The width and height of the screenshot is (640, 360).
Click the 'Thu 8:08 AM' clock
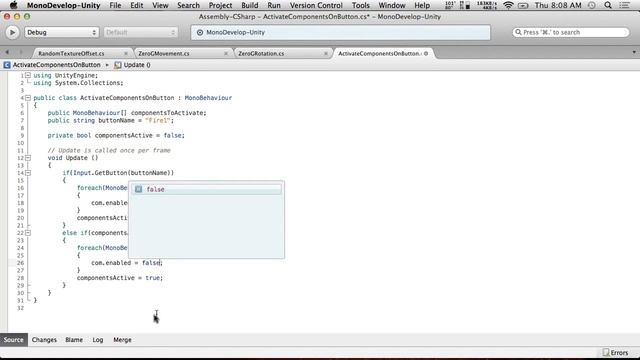click(558, 5)
